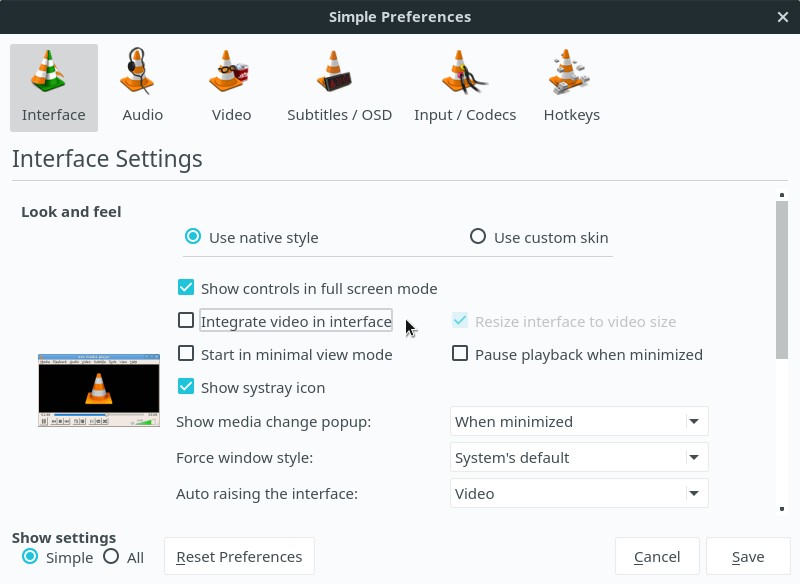Open the Interface settings section
This screenshot has width=800, height=584.
53,85
